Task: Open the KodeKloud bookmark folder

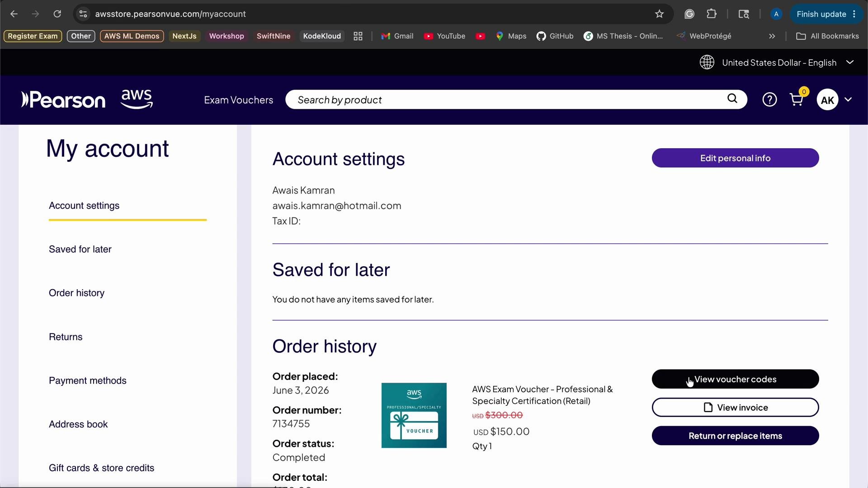Action: point(322,36)
